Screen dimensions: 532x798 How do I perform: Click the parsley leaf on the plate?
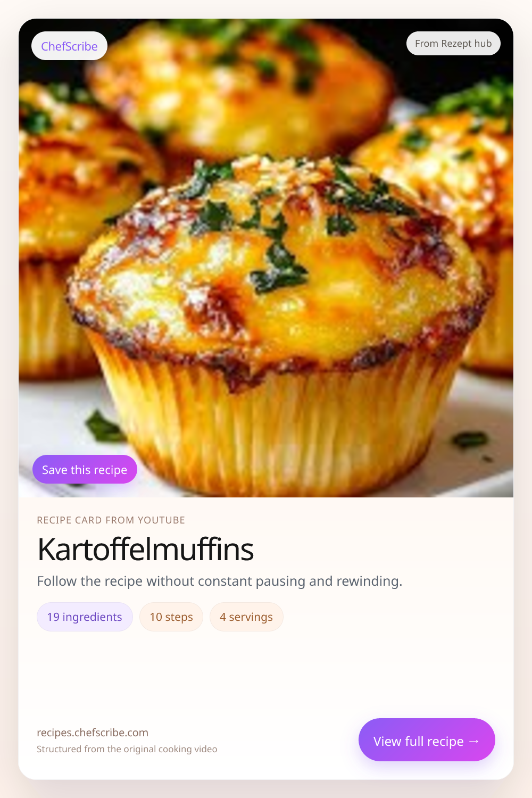pyautogui.click(x=104, y=426)
